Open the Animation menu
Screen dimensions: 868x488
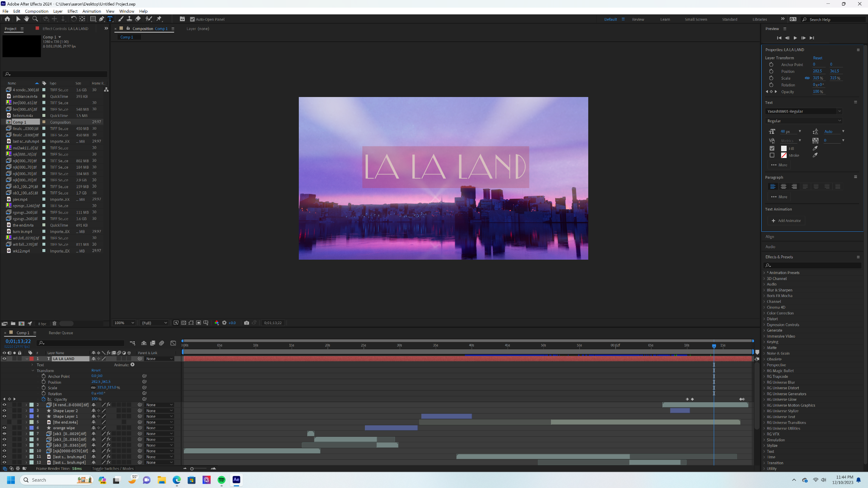point(92,11)
